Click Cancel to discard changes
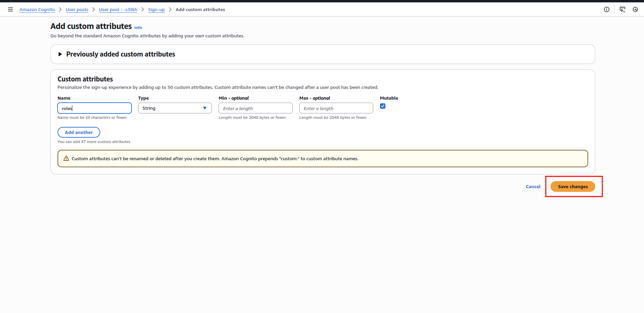This screenshot has width=644, height=313. [533, 186]
